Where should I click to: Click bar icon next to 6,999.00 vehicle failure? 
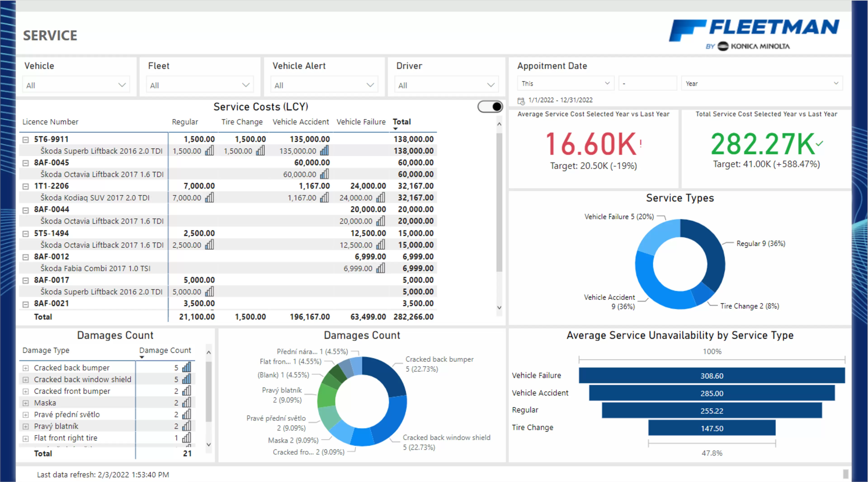(380, 268)
